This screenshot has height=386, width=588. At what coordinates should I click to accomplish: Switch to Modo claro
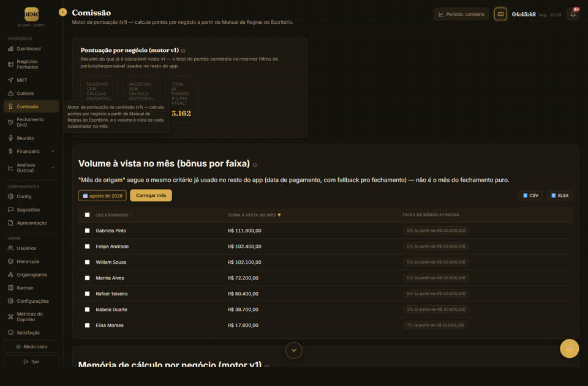tap(31, 347)
